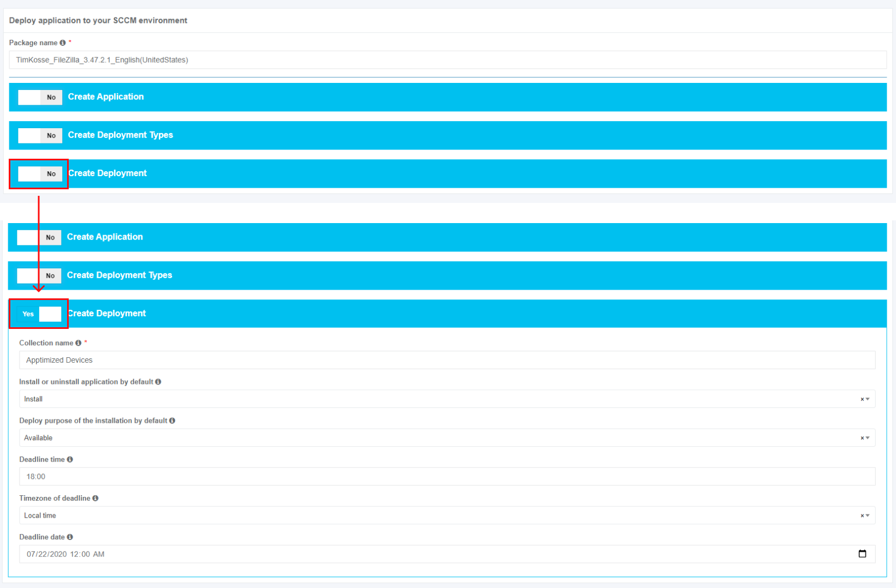Open the Timezone Local time dropdown
Image resolution: width=896 pixels, height=588 pixels.
coord(447,515)
